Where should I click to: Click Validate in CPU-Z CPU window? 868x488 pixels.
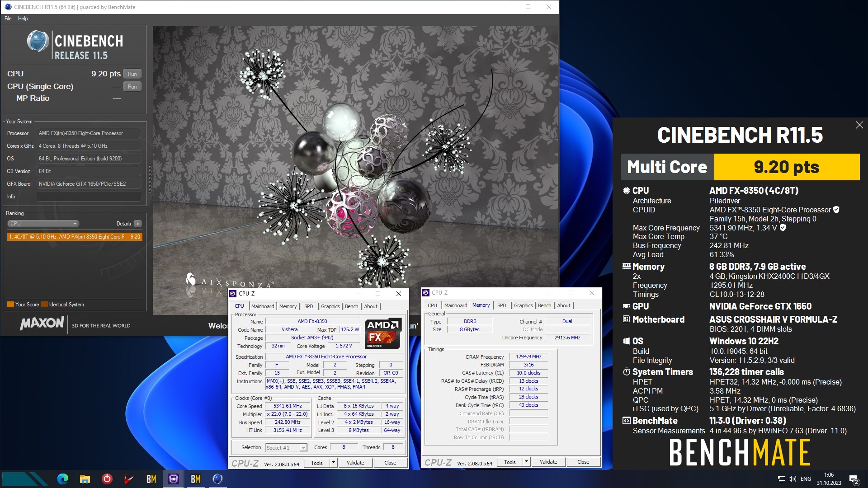[x=355, y=463]
